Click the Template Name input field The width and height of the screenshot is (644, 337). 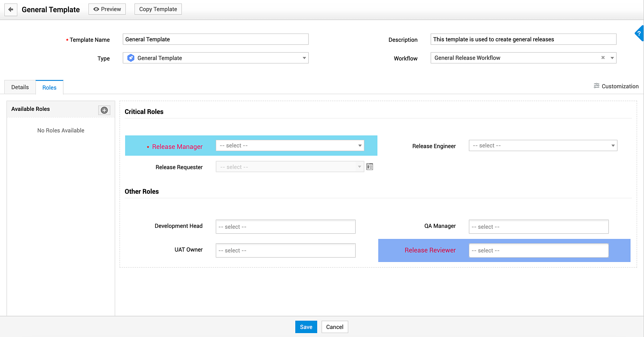tap(215, 39)
